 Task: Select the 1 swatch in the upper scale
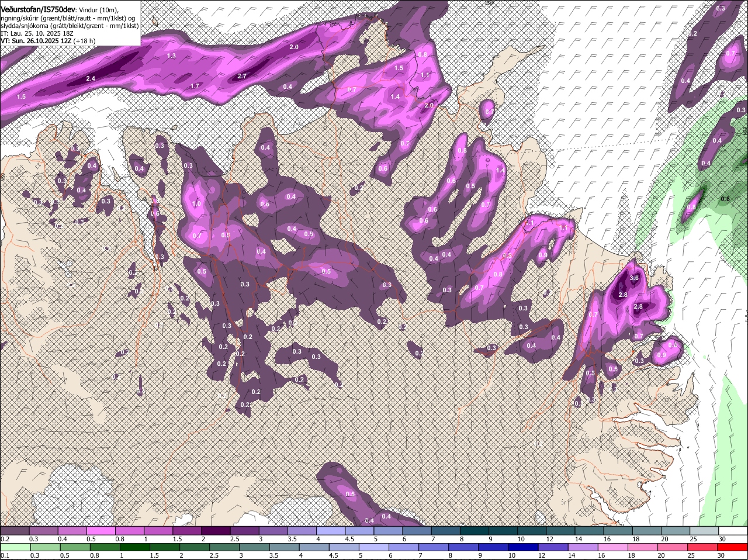pos(158,530)
